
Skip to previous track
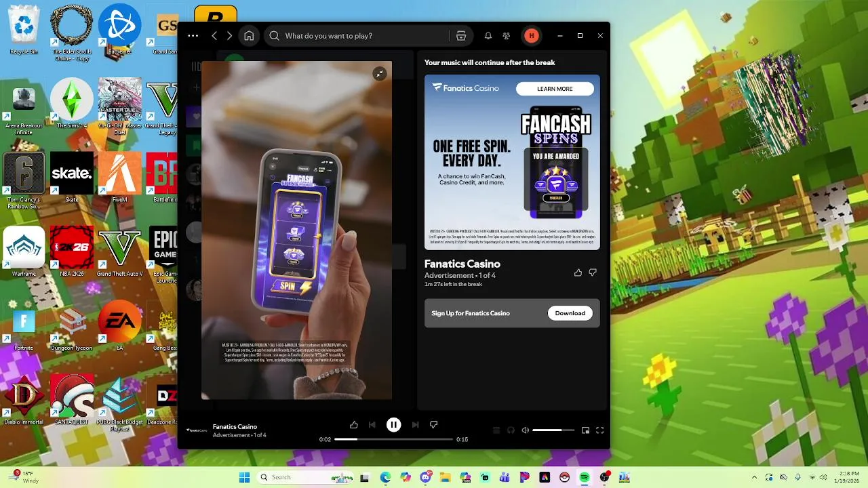(372, 425)
